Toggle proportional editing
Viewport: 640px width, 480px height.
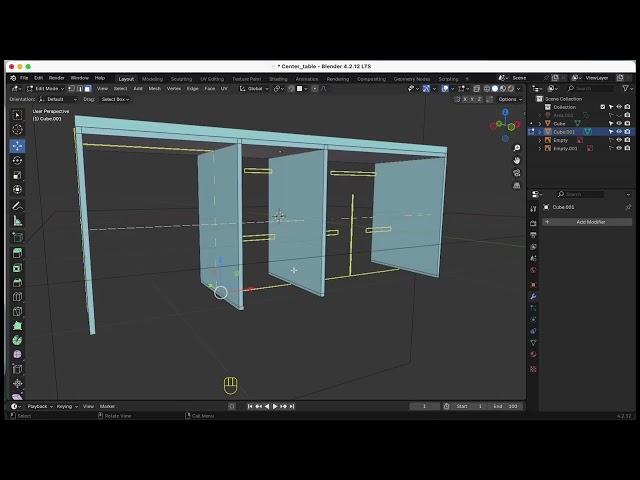(315, 89)
